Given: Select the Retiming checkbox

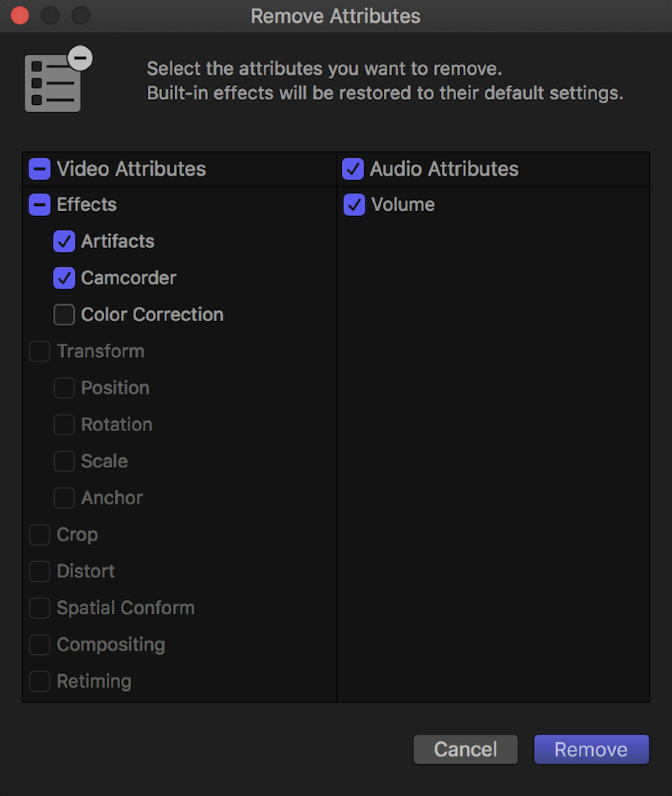Looking at the screenshot, I should (x=40, y=681).
